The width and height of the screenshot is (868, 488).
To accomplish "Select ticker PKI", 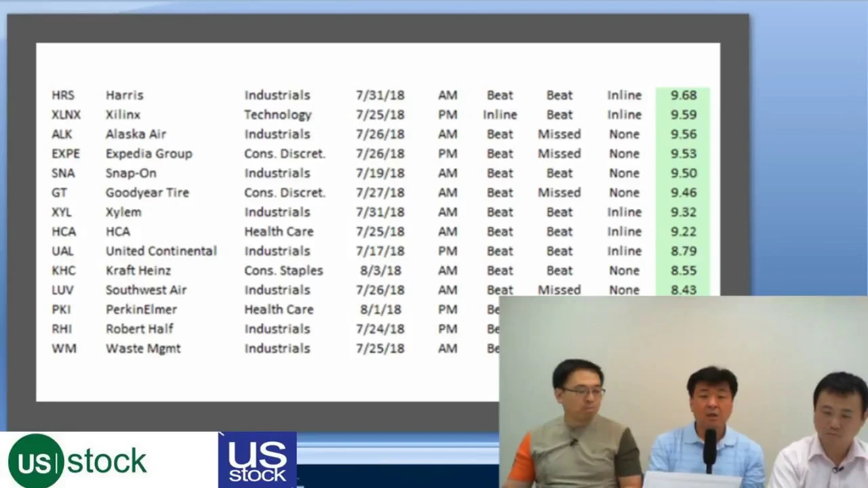I will tap(61, 310).
